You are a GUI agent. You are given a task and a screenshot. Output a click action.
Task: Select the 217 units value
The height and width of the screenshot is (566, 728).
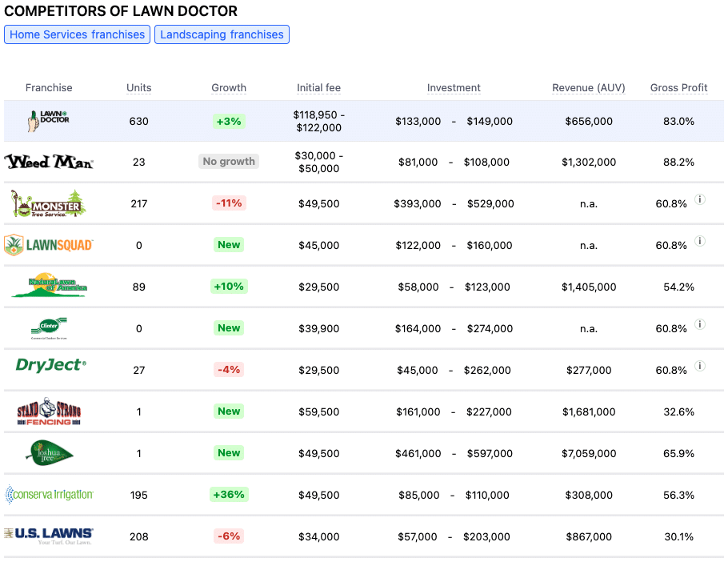pyautogui.click(x=139, y=203)
